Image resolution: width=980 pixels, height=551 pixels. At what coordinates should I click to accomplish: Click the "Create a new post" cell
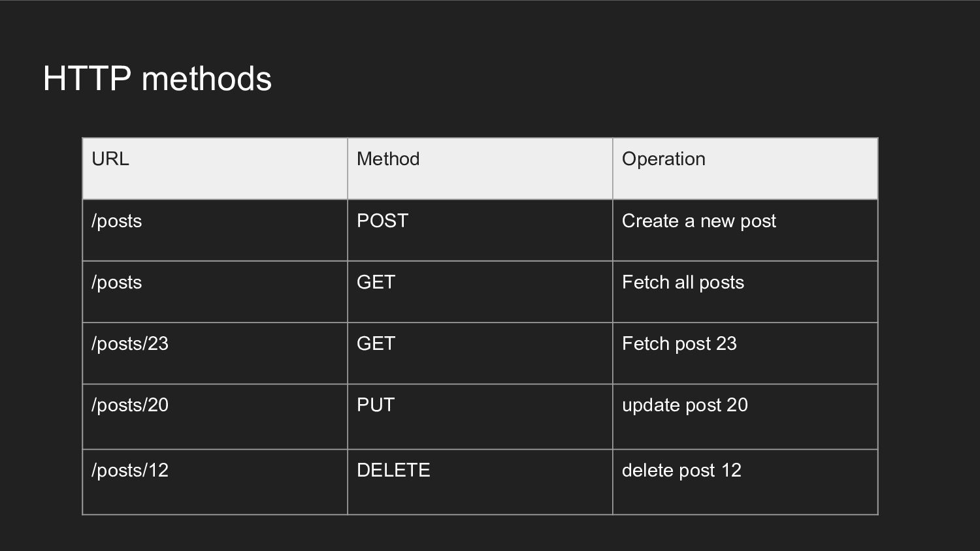[x=745, y=230]
